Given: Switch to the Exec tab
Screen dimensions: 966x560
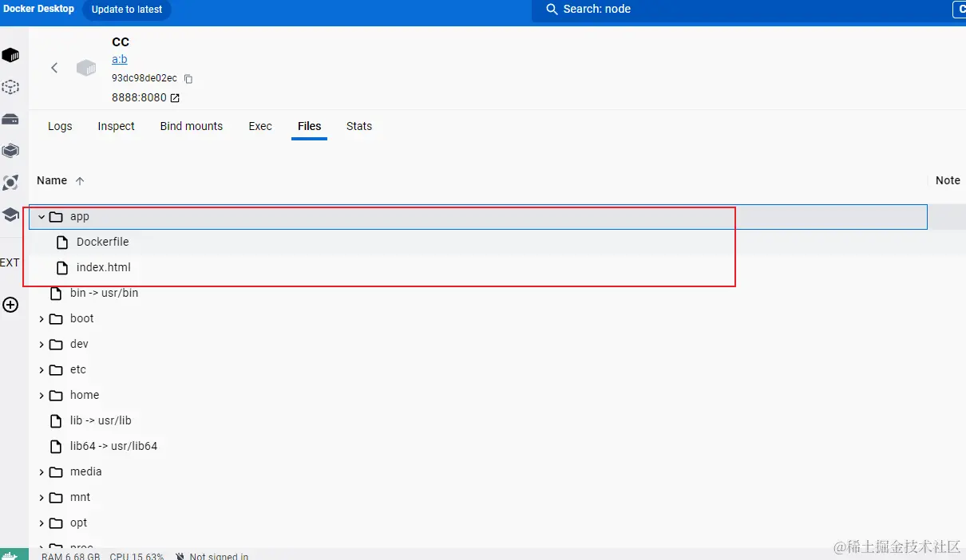Looking at the screenshot, I should [x=260, y=126].
